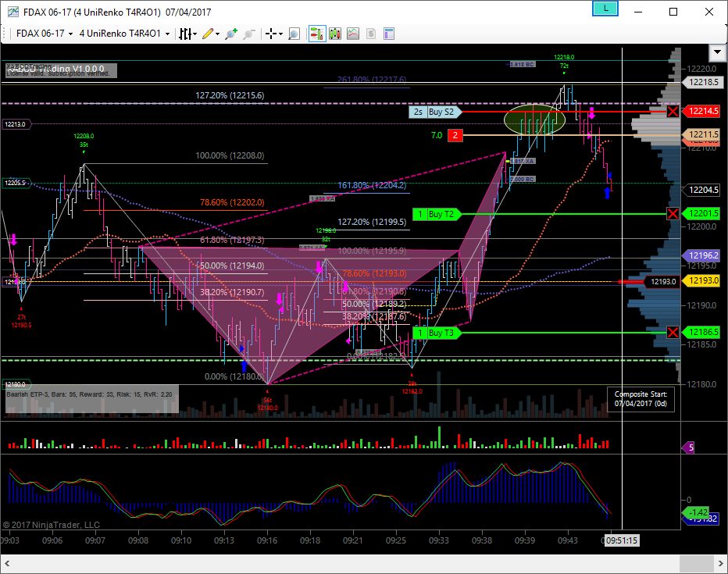Image resolution: width=728 pixels, height=574 pixels.
Task: Click the window link L button
Action: point(605,9)
